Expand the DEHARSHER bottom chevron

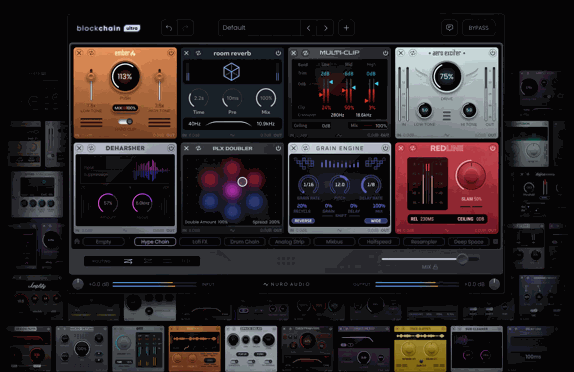[x=125, y=231]
